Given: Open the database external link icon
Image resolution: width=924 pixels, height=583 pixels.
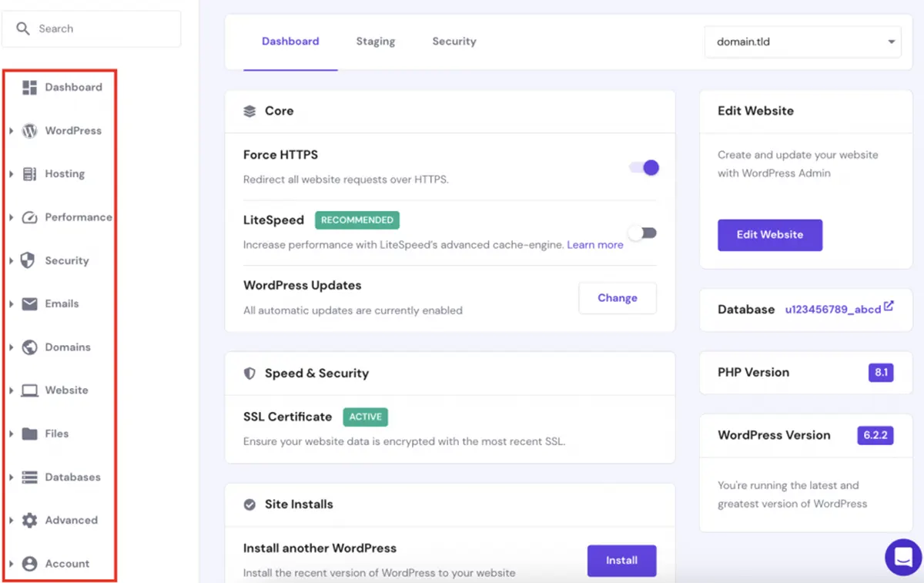Looking at the screenshot, I should tap(889, 307).
